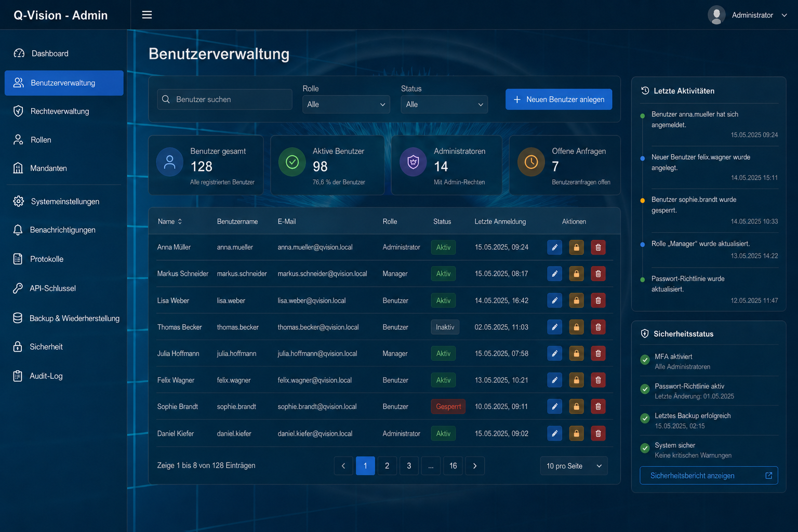Open Sicherheitsbericht anzeigen link

tap(709, 475)
